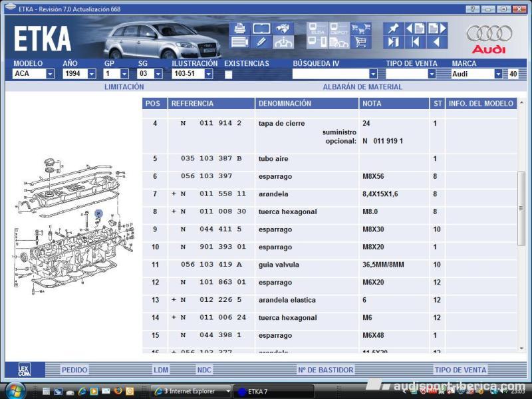Click the exit door icon
This screenshot has height=399, width=532.
click(x=394, y=43)
